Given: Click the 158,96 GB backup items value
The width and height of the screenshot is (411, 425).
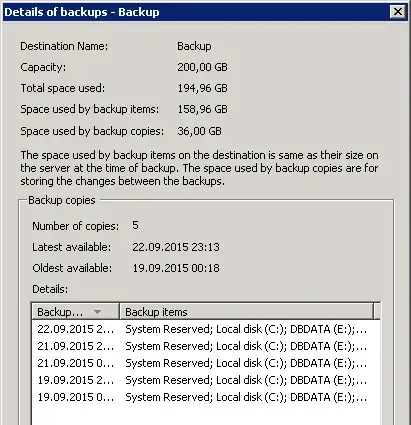Looking at the screenshot, I should click(x=202, y=109).
